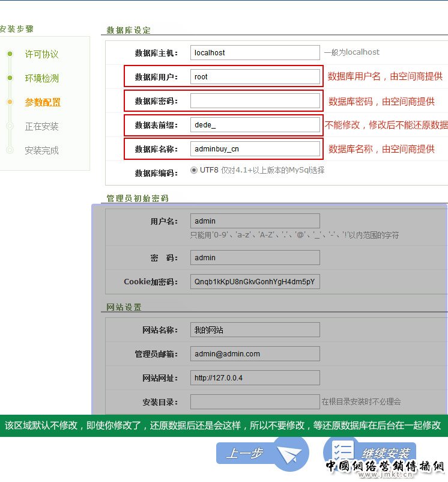
Task: Focus the 数据库用户 root field
Action: pyautogui.click(x=255, y=77)
